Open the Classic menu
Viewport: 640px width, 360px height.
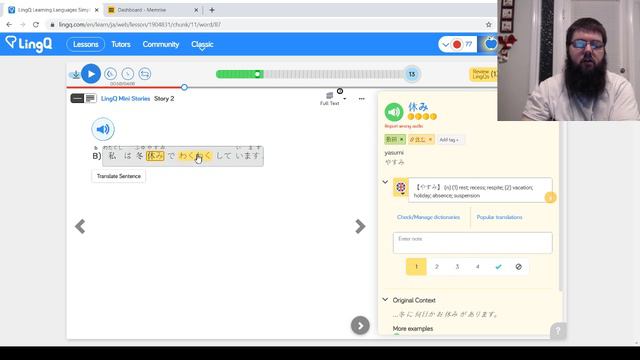202,44
